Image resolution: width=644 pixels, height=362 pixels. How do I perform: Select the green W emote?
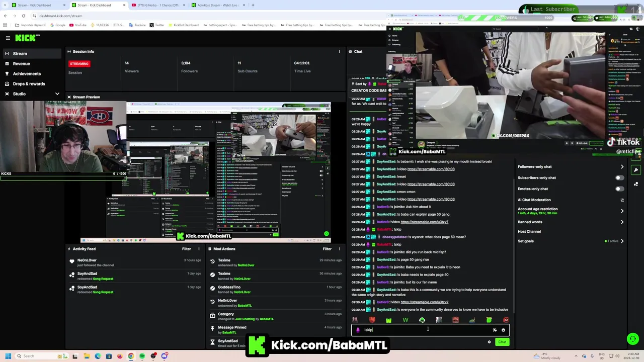coord(388,320)
